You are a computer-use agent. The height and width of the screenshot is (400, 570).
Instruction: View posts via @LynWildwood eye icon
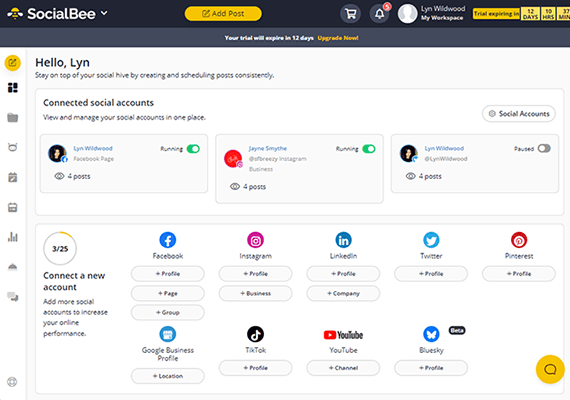[x=410, y=176]
